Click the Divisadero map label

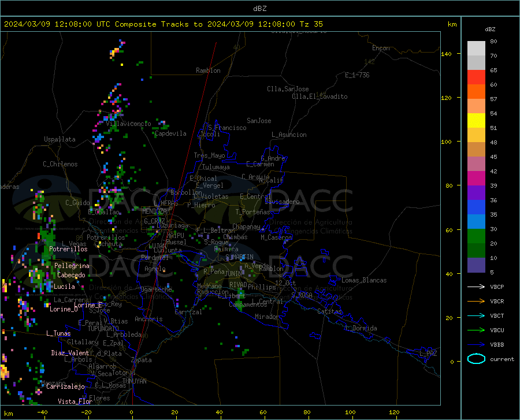coord(282,202)
